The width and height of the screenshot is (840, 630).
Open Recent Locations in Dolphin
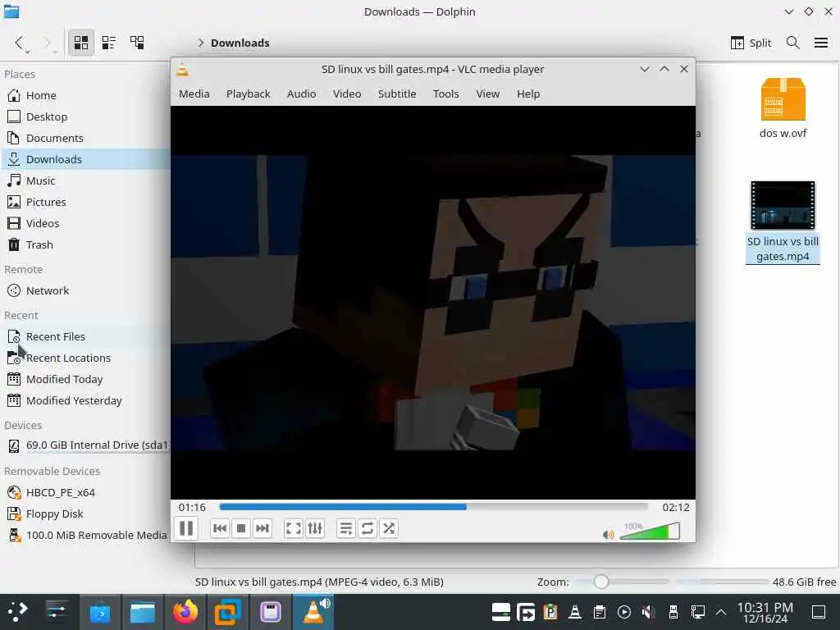click(x=85, y=358)
